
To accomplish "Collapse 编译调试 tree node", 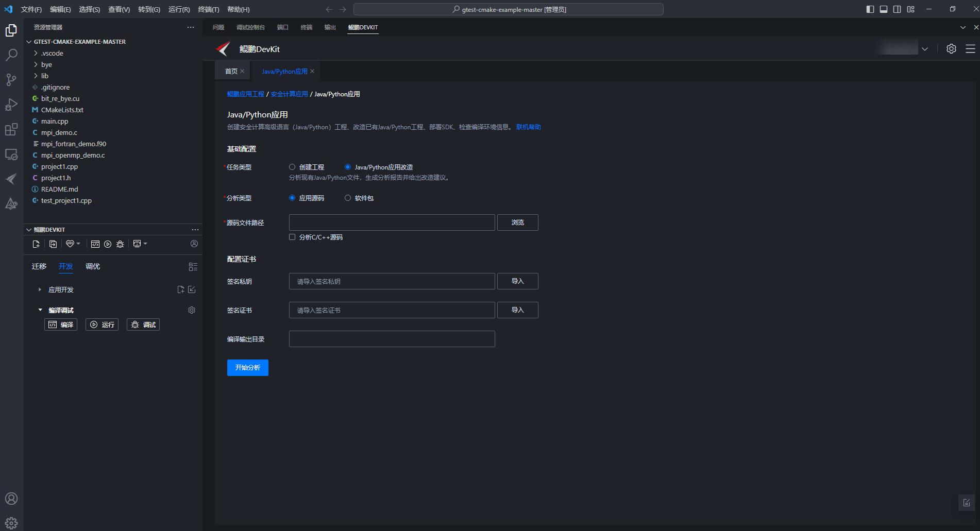I will pyautogui.click(x=40, y=310).
